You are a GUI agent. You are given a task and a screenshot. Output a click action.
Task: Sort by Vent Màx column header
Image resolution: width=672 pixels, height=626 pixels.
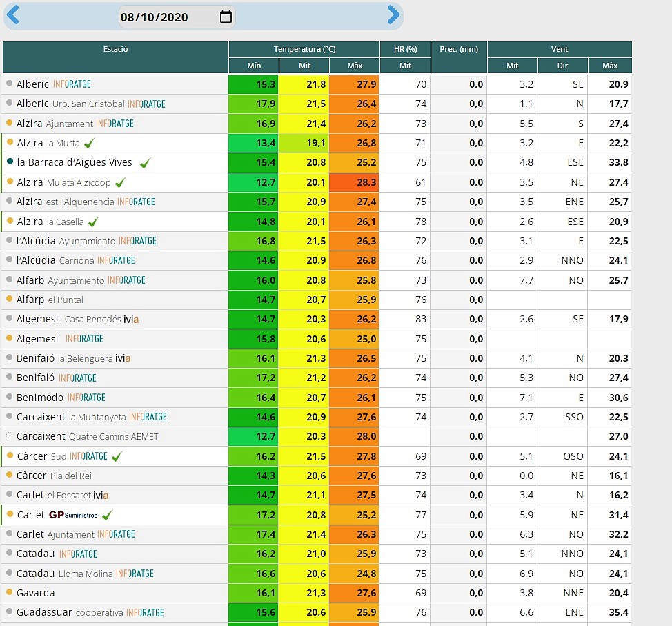[x=610, y=66]
